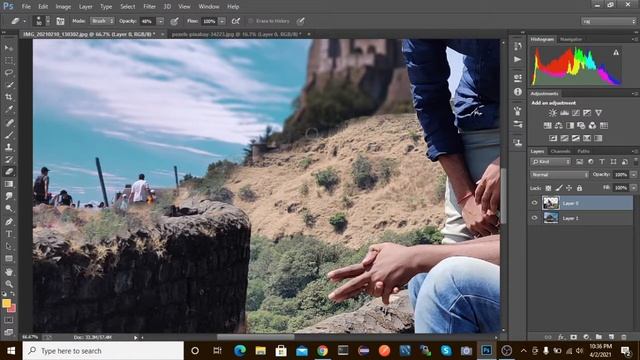The width and height of the screenshot is (640, 360).
Task: Open the Filter menu
Action: pyautogui.click(x=149, y=7)
